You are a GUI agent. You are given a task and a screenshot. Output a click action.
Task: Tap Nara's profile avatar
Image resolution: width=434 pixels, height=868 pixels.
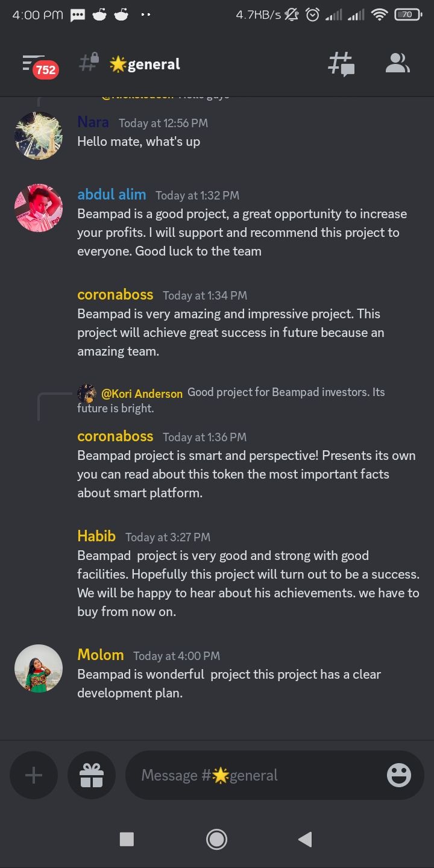[39, 136]
